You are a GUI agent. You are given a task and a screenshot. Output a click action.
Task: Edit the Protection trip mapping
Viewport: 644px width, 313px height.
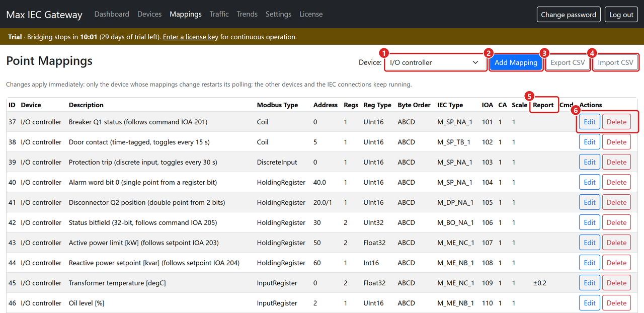[590, 162]
